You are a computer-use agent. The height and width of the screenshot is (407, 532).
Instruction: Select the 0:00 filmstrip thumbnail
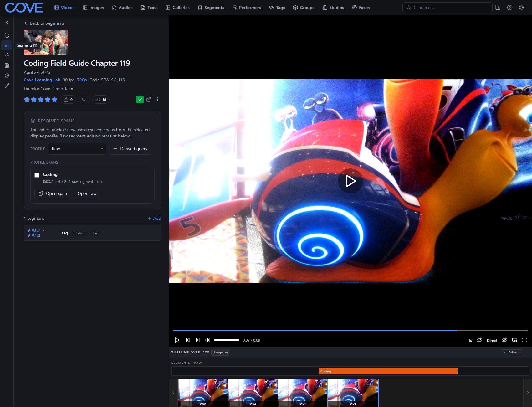pyautogui.click(x=203, y=393)
